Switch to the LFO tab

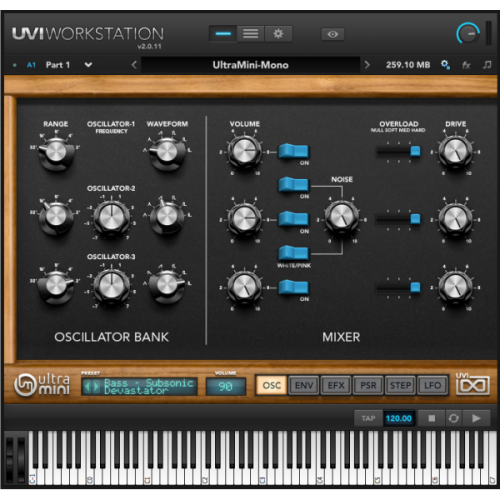432,385
